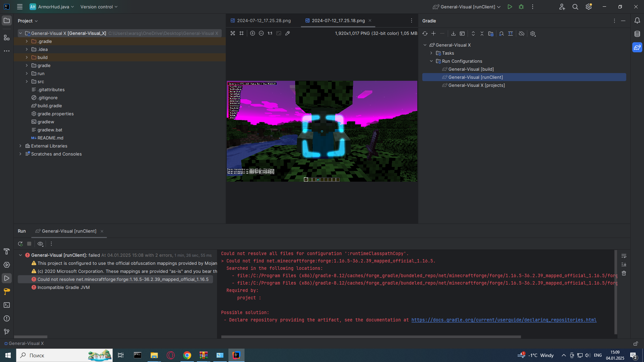
Task: Execute Gradle task icon
Action: (x=462, y=34)
